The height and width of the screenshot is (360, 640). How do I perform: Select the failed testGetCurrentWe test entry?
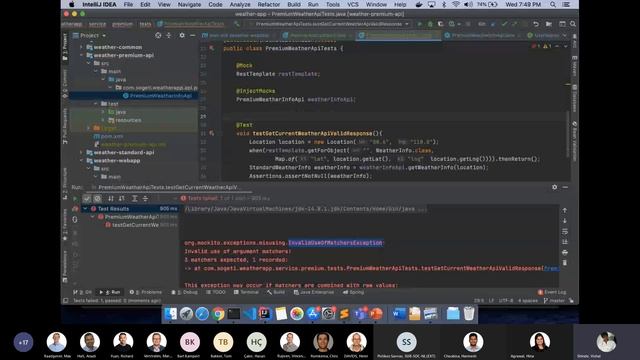135,225
